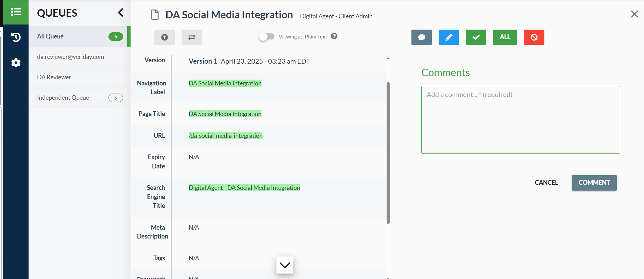Toggle the Viewing as Plain Text switch
644x279 pixels.
pos(267,36)
